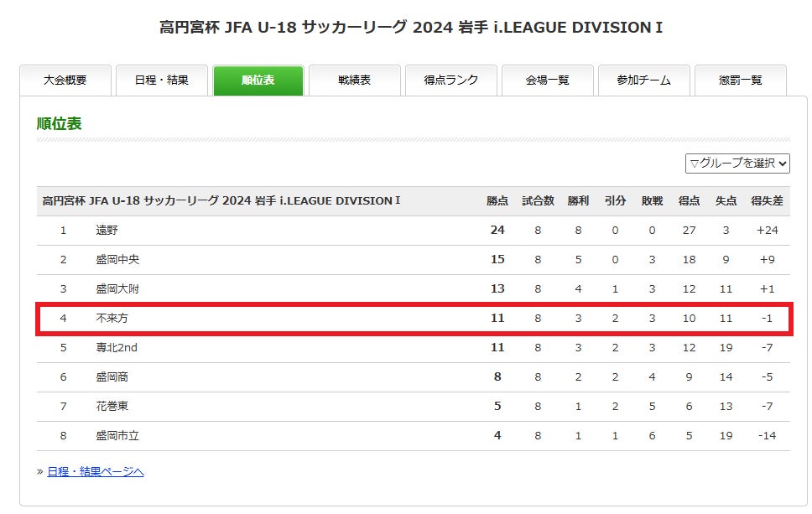
Task: Click the highlighted 不来方 team name
Action: 112,319
